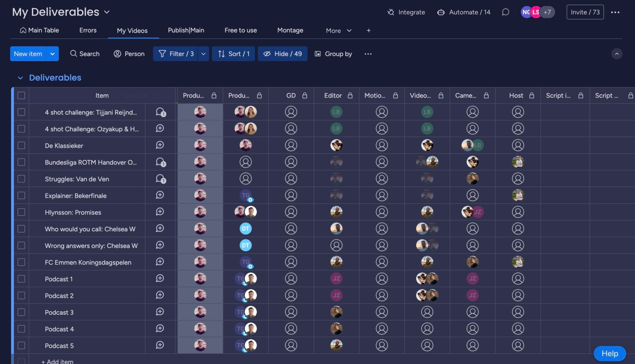
Task: Open conversation for De Klassieker row
Action: point(160,145)
